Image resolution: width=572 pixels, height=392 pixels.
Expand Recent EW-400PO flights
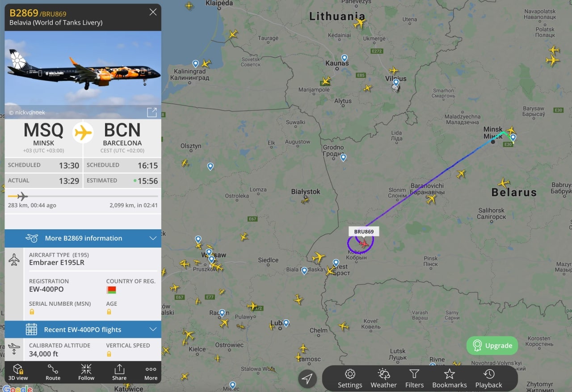[83, 329]
